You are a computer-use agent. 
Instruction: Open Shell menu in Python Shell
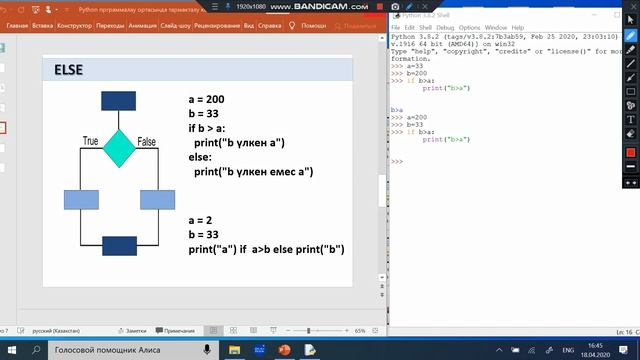pyautogui.click(x=425, y=28)
